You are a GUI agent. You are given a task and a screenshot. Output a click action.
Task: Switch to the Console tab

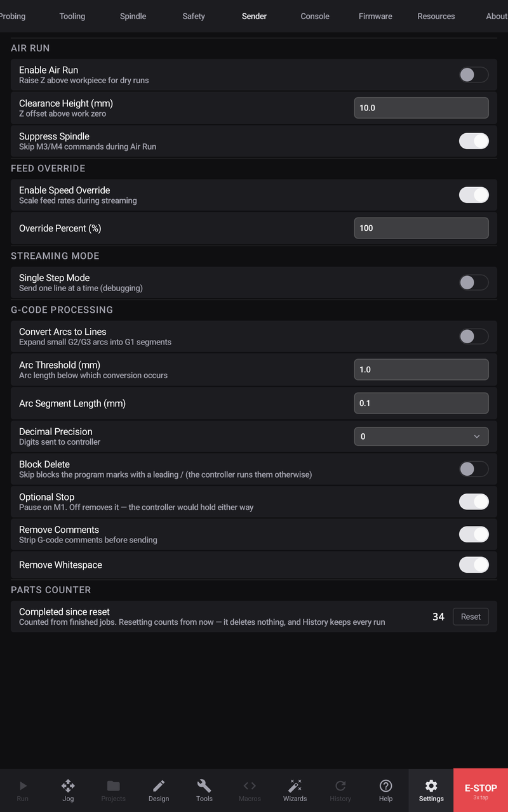[315, 16]
